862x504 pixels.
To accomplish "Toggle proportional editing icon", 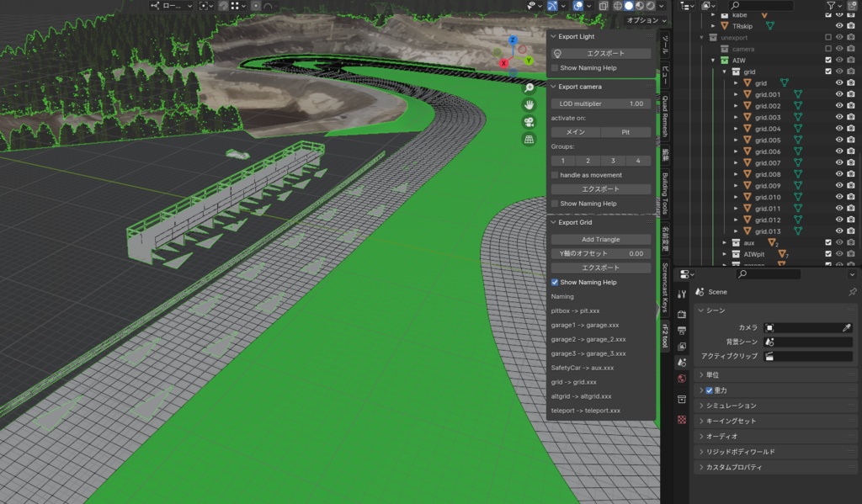I will [256, 6].
